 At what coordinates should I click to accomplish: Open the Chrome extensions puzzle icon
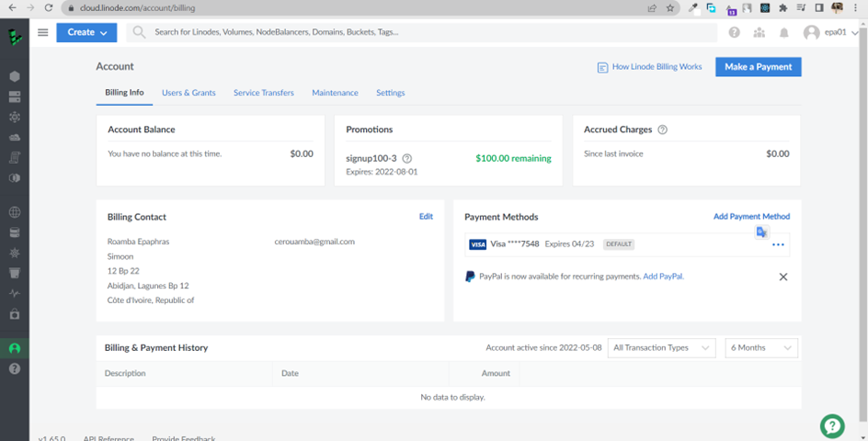click(782, 7)
